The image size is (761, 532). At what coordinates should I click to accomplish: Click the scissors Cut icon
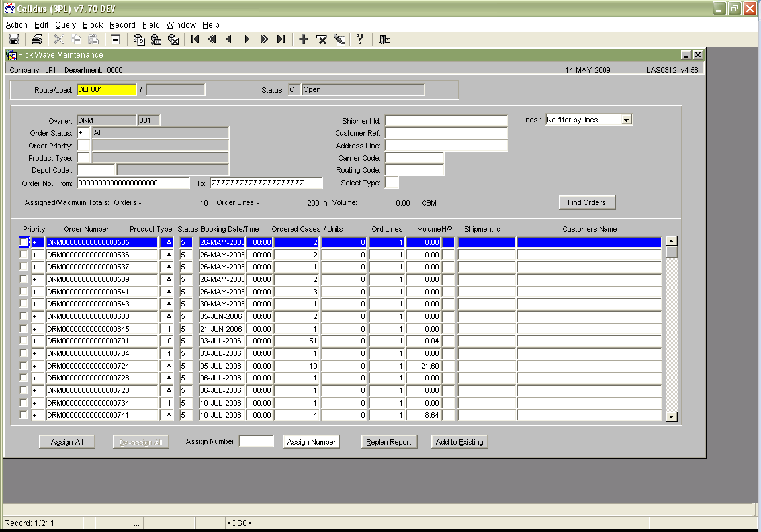click(59, 39)
